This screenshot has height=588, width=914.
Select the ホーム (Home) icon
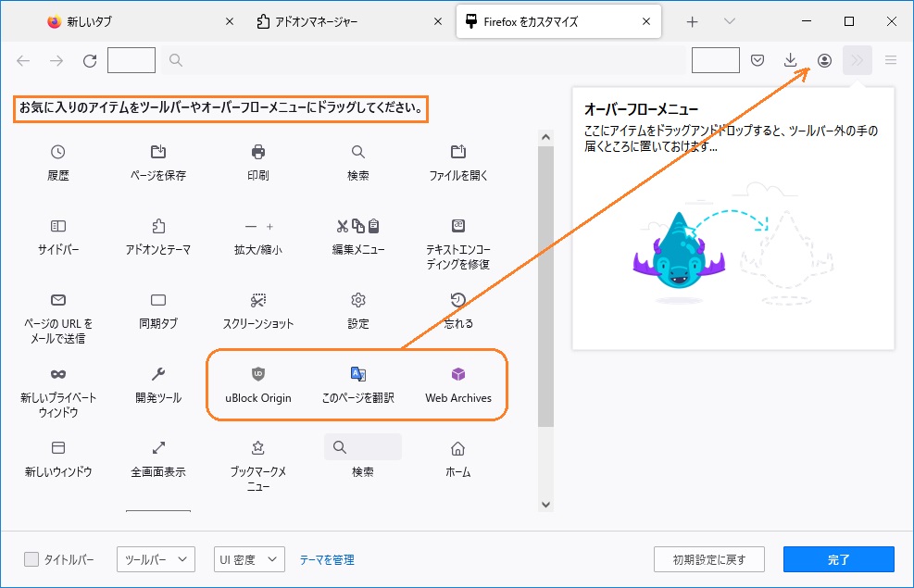458,448
